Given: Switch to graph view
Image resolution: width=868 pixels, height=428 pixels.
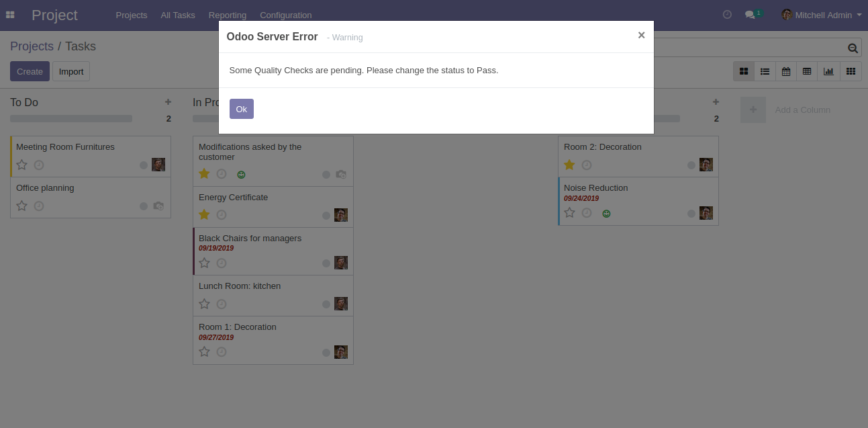Looking at the screenshot, I should 829,71.
